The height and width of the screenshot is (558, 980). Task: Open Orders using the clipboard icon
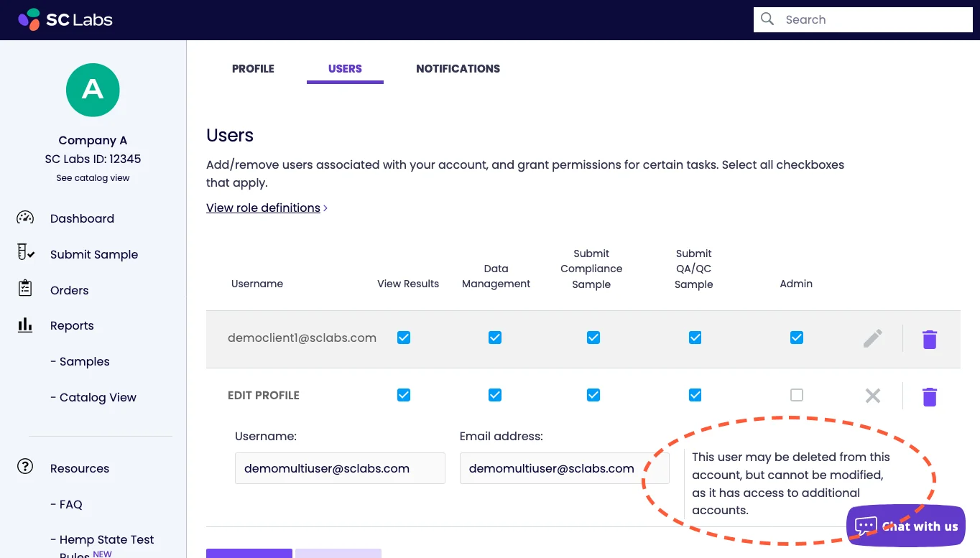24,289
